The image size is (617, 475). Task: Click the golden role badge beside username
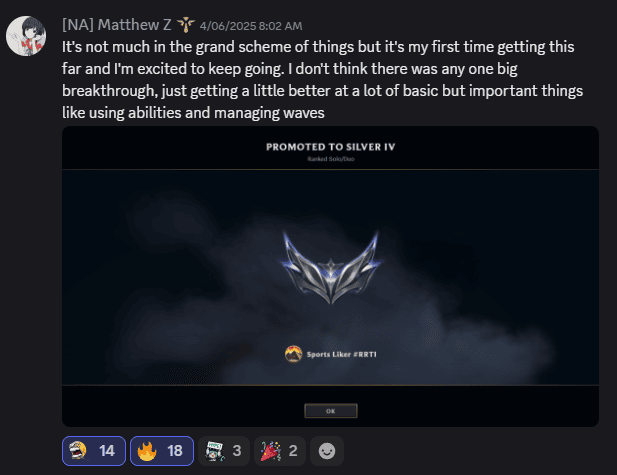(185, 25)
